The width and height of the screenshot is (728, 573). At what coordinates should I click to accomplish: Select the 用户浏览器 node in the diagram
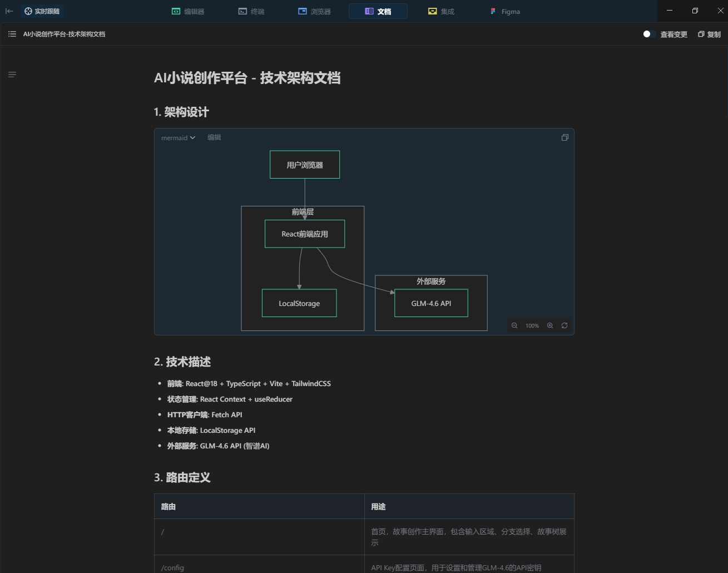304,164
